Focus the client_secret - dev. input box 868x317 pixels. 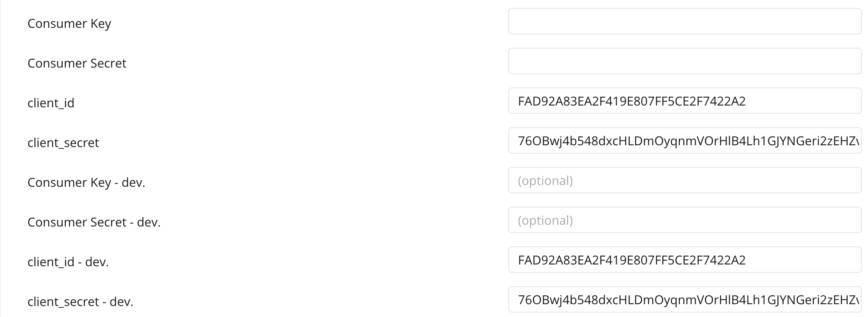coord(684,300)
